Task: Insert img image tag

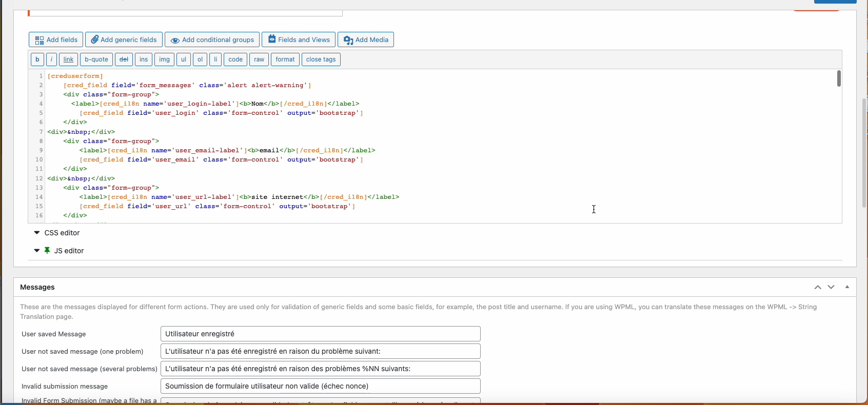Action: (x=164, y=59)
